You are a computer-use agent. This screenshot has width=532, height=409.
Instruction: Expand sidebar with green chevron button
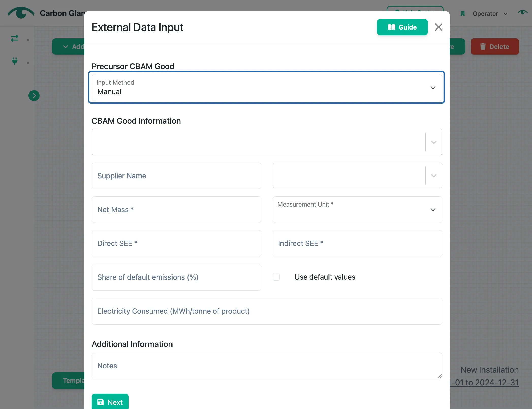click(x=34, y=96)
